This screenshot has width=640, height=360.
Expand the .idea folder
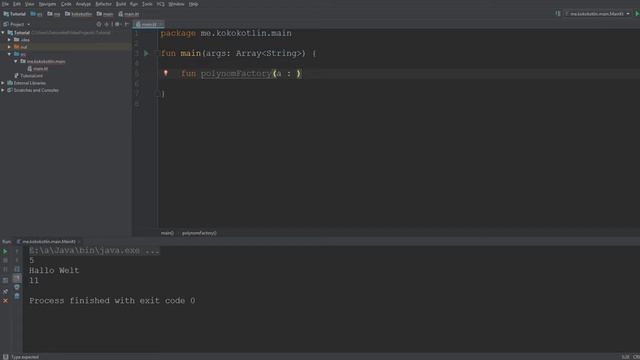[9, 40]
